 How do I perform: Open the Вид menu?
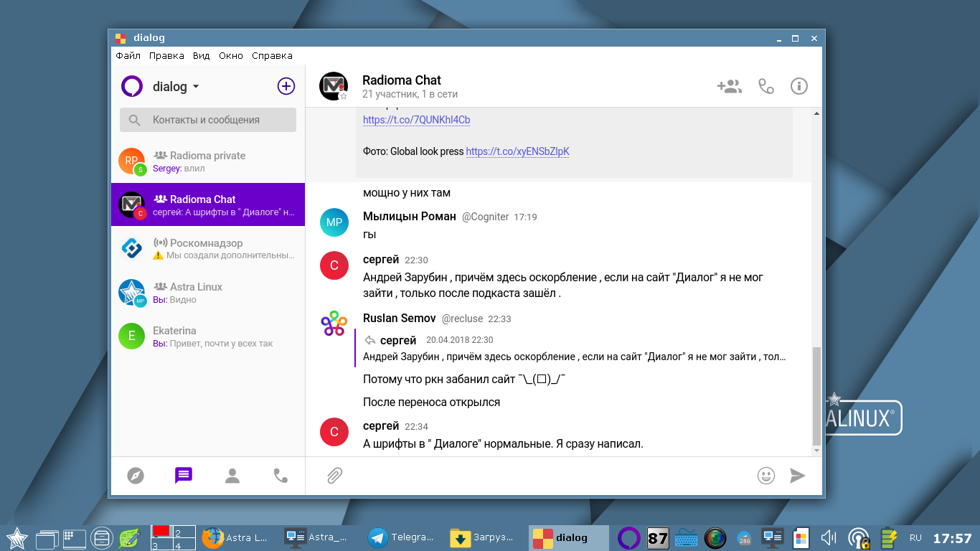pos(202,55)
